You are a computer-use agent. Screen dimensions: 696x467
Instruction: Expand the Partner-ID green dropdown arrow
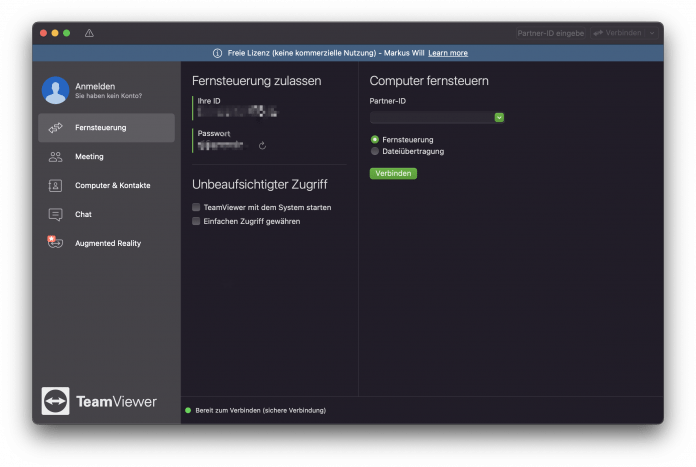pyautogui.click(x=499, y=118)
